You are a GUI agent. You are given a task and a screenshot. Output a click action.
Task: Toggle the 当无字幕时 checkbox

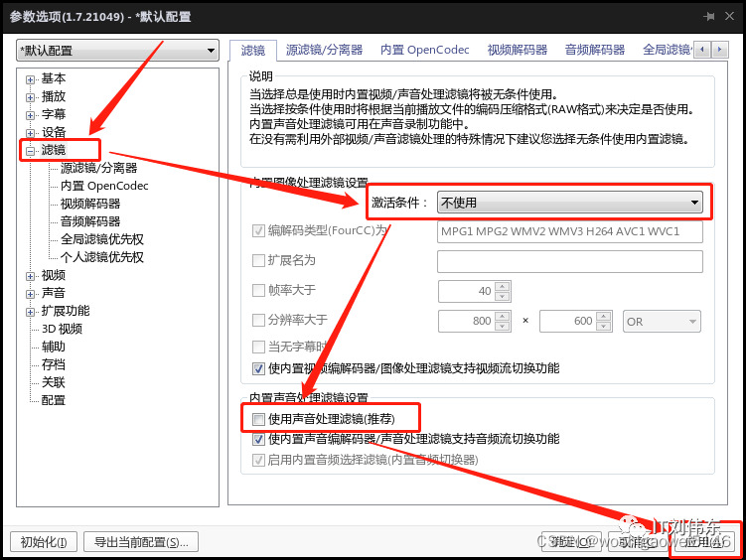(x=258, y=347)
